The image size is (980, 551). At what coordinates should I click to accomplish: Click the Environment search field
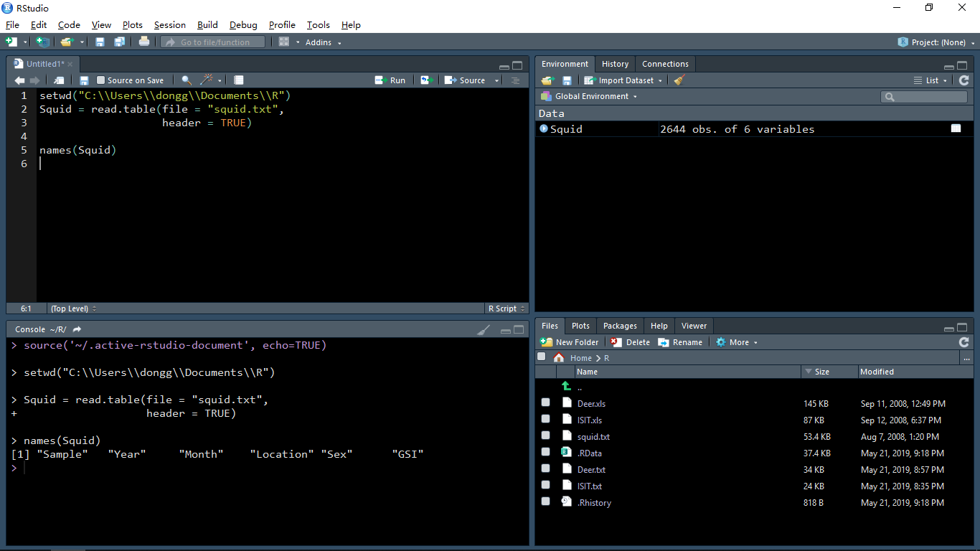click(924, 96)
